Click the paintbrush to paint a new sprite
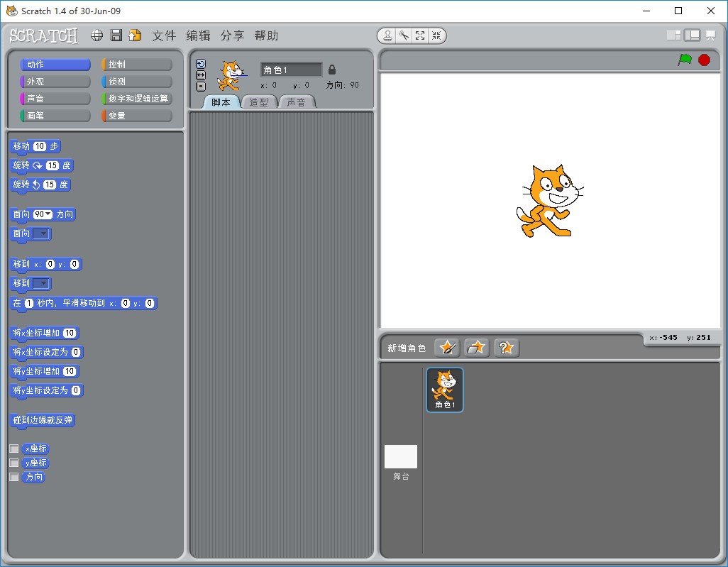 [446, 347]
